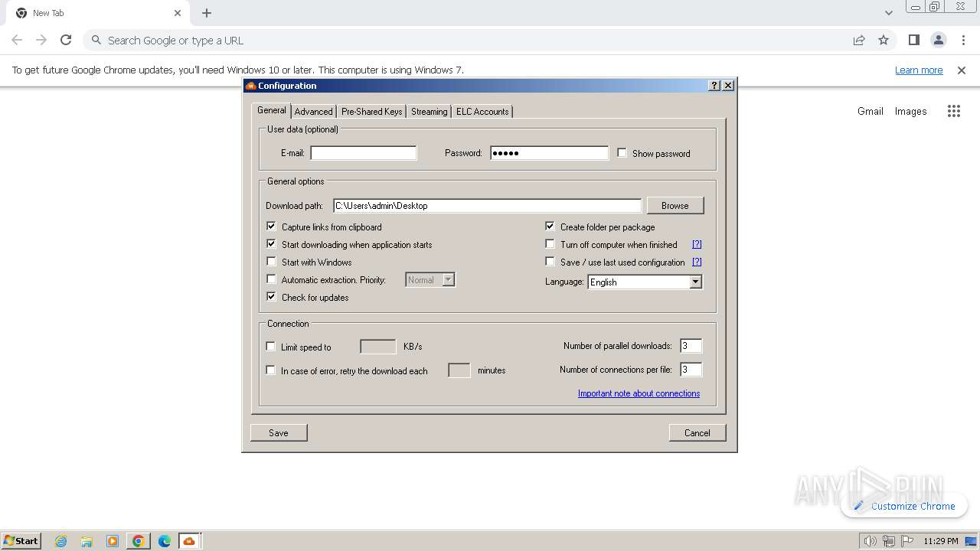Open the Language dropdown
The image size is (980, 551).
[645, 282]
